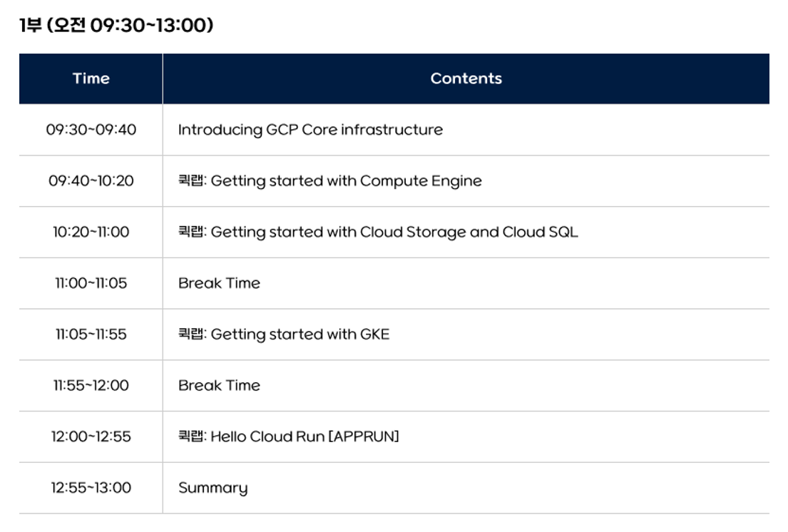Select the Contents column header
This screenshot has width=788, height=532.
point(466,78)
